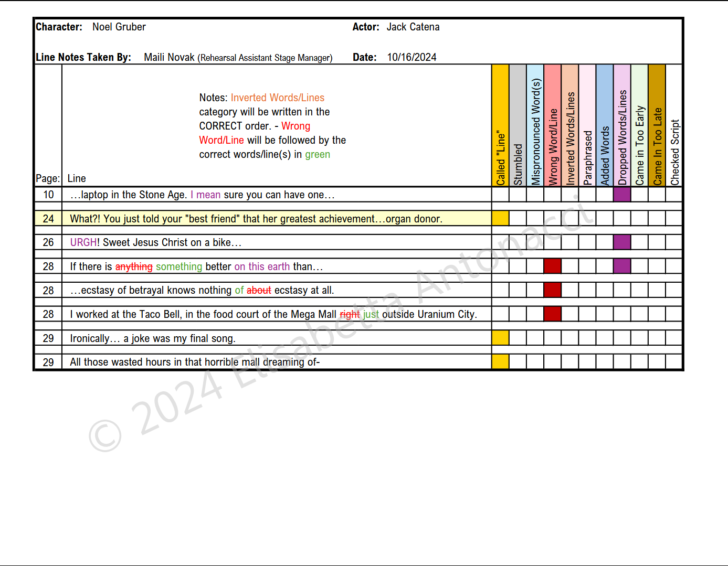Click the struck-through word "right"
The width and height of the screenshot is (728, 566).
tap(350, 314)
